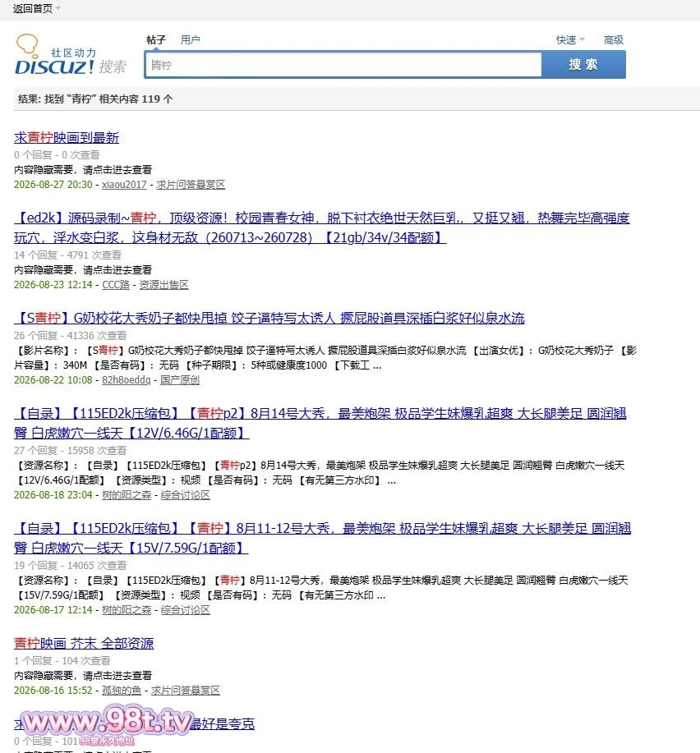Screen dimensions: 700x753
Task: Open the 返回首页 dropdown arrow
Action: pos(58,8)
